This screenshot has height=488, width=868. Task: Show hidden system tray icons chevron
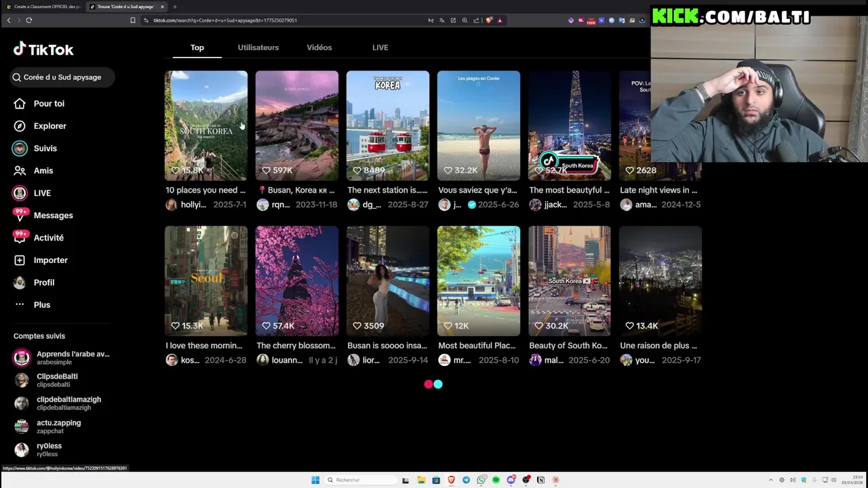(771, 480)
